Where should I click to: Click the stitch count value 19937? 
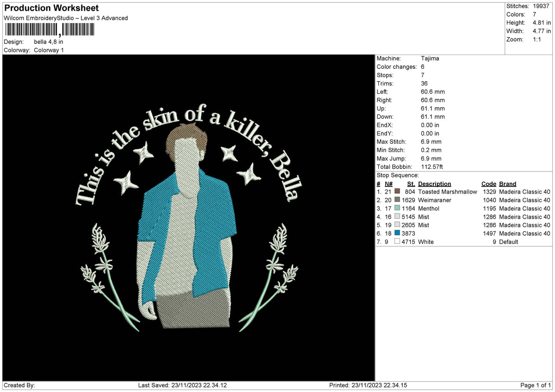pyautogui.click(x=542, y=6)
